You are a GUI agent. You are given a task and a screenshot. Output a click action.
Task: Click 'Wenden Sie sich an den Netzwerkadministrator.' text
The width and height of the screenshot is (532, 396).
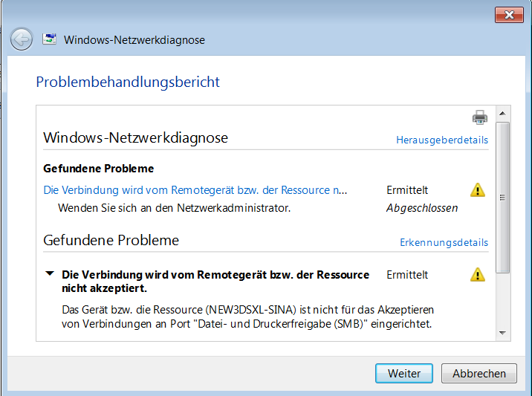click(x=174, y=208)
